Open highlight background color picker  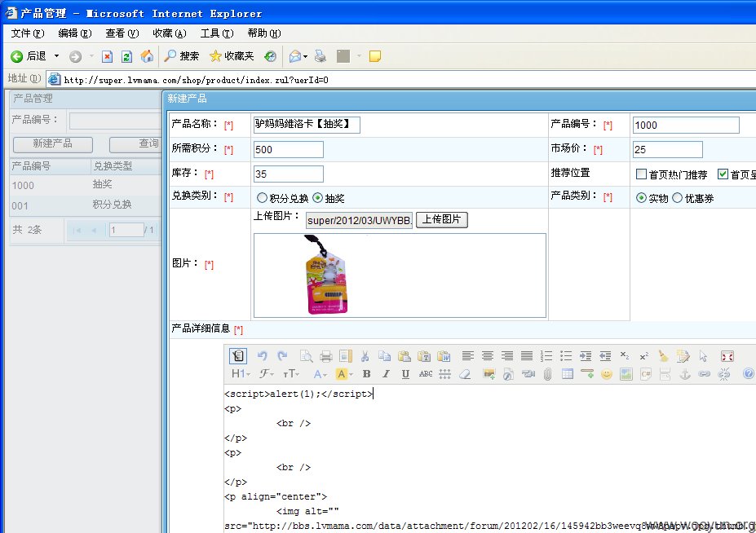[345, 374]
